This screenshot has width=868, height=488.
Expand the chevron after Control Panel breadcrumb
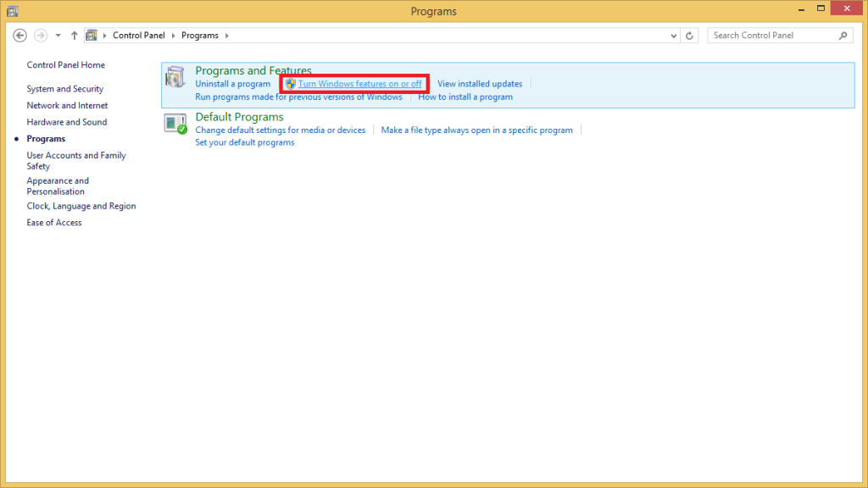click(175, 36)
